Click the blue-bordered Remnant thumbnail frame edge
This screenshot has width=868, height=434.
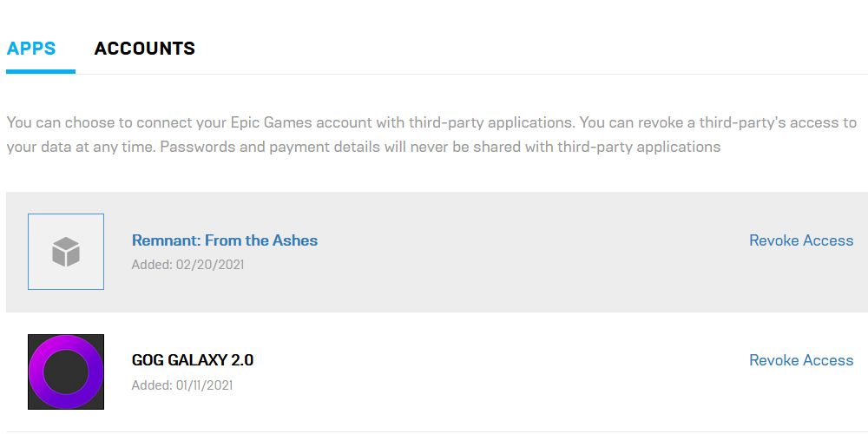pyautogui.click(x=29, y=252)
